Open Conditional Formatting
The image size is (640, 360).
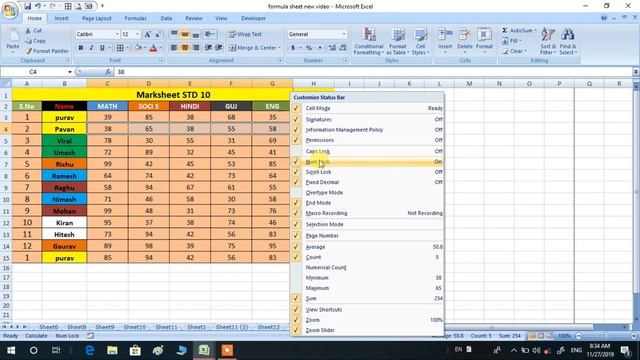[369, 41]
